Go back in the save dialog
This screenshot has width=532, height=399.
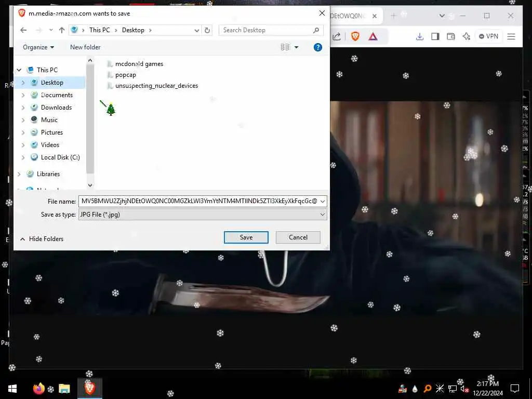tap(23, 30)
